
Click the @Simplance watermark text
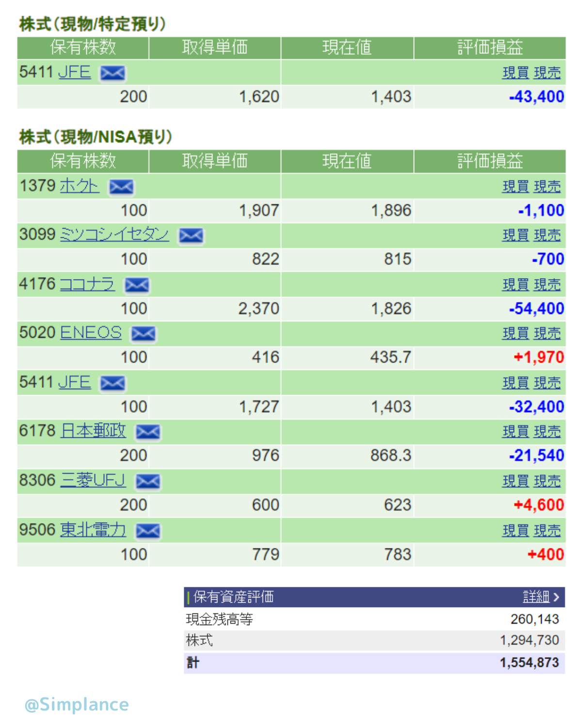pyautogui.click(x=77, y=704)
